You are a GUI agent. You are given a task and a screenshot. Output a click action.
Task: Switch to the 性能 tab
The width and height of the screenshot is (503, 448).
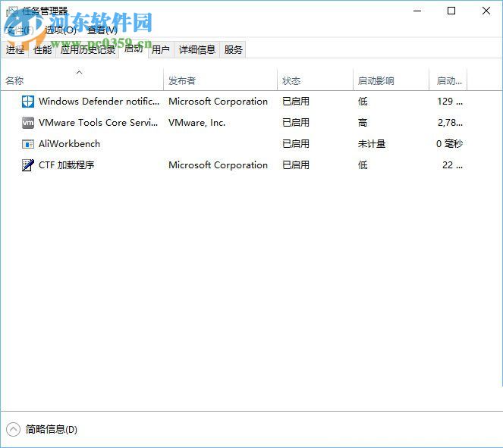coord(42,50)
